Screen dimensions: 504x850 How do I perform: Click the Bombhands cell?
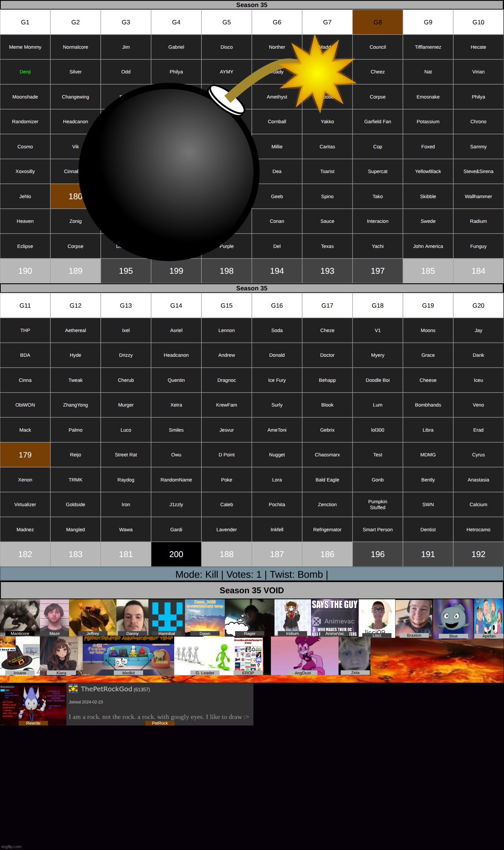pyautogui.click(x=428, y=405)
